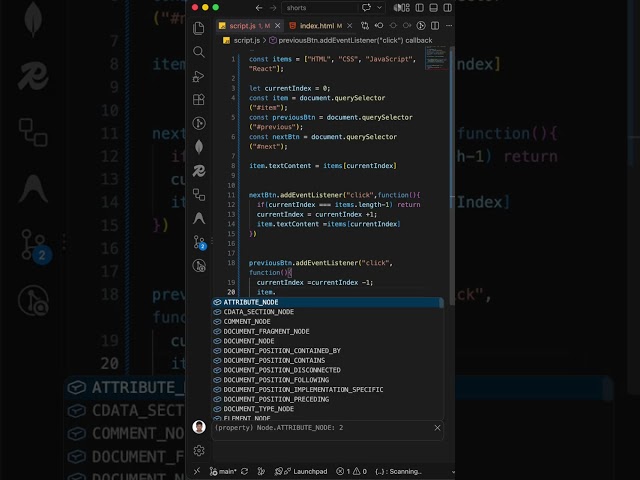Go back with the left arrow
Viewport: 640px width, 480px height.
[x=259, y=8]
